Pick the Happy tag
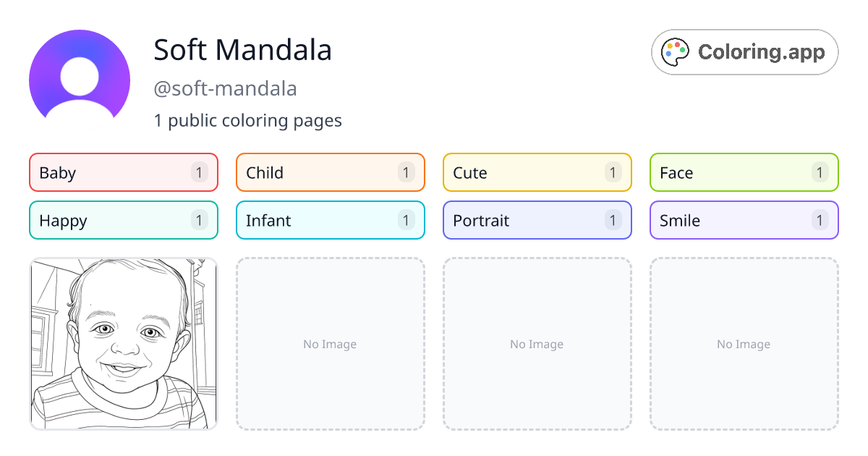Viewport: 868px width, 456px height. (x=124, y=220)
